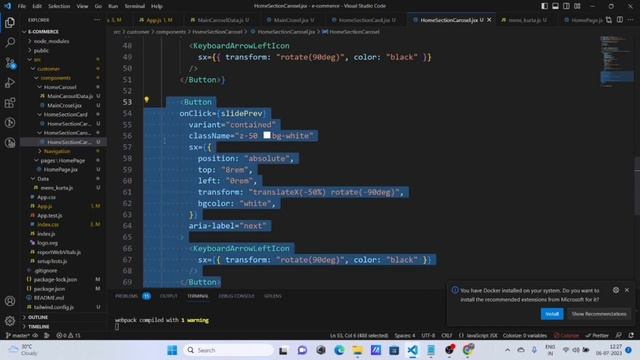Open the Manage gear icon
The height and width of the screenshot is (360, 640).
point(10,321)
